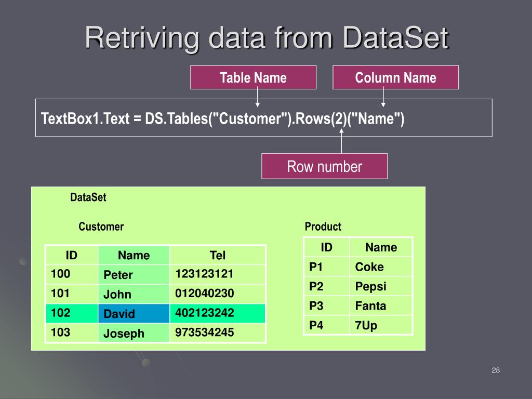Click the 'Product' table caption

tap(323, 227)
